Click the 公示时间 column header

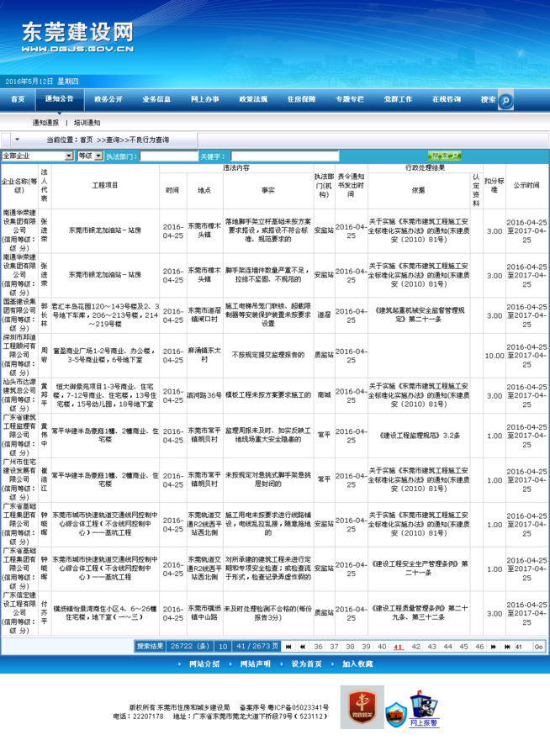pos(526,185)
